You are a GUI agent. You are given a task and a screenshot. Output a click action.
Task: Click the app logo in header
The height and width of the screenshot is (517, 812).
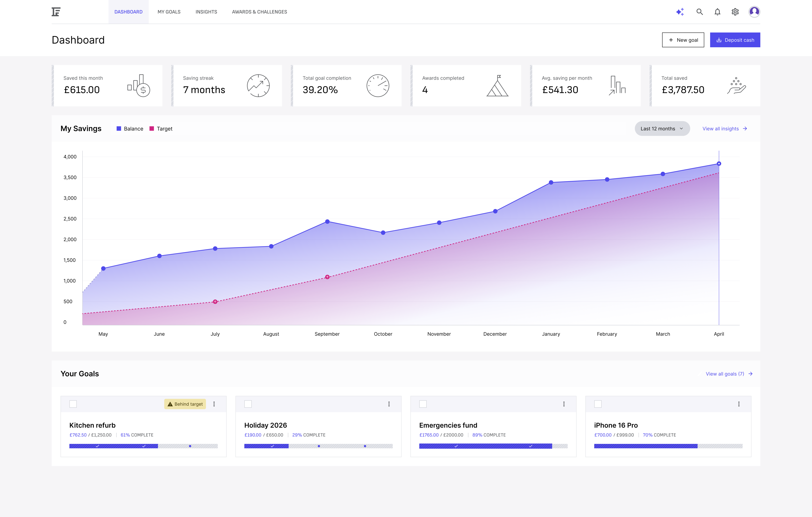point(56,12)
